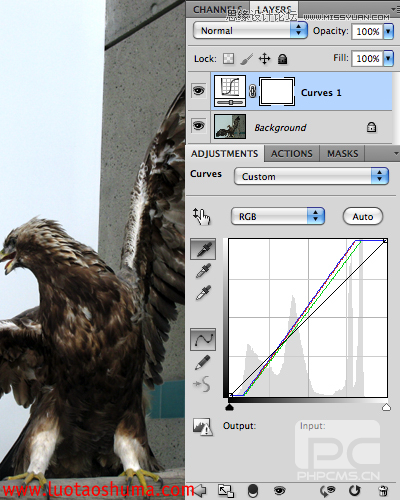This screenshot has width=400, height=500.
Task: Open the RGB channel dropdown
Action: (x=278, y=216)
